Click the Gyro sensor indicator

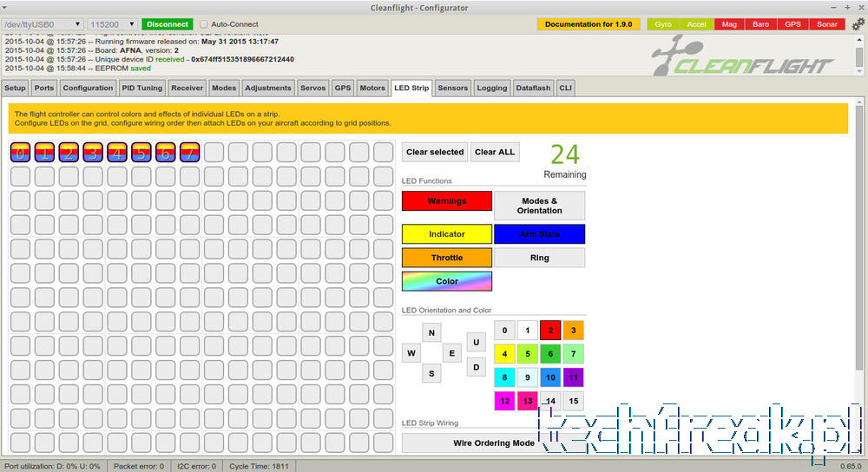pos(663,24)
